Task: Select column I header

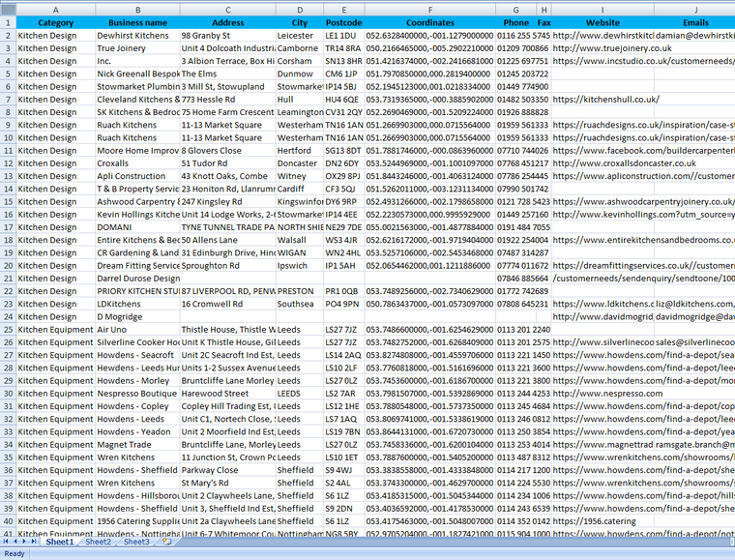Action: coord(603,10)
